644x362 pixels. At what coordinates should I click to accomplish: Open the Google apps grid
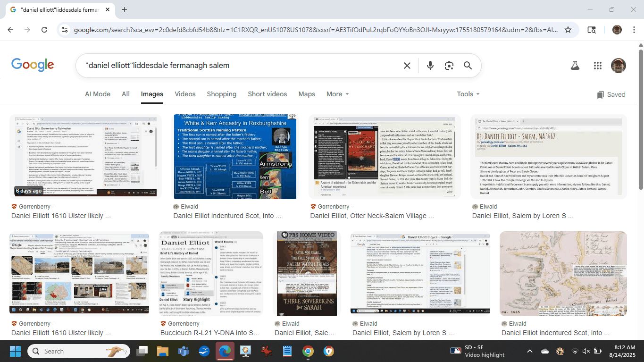click(598, 66)
